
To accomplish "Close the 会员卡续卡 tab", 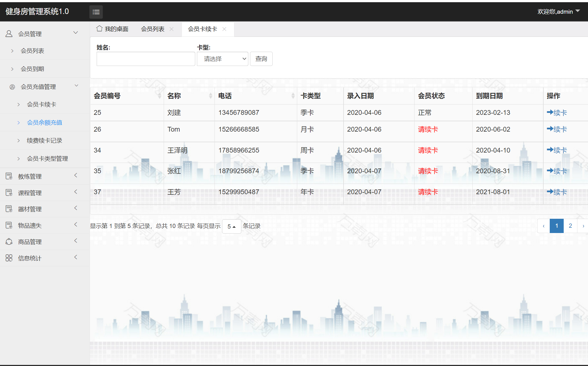I will click(x=224, y=29).
